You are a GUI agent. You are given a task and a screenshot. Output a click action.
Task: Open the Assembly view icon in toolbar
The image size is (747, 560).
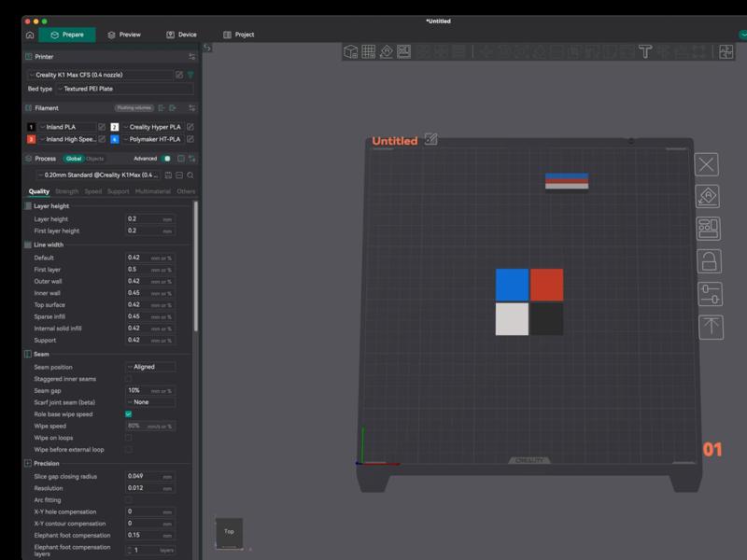726,52
